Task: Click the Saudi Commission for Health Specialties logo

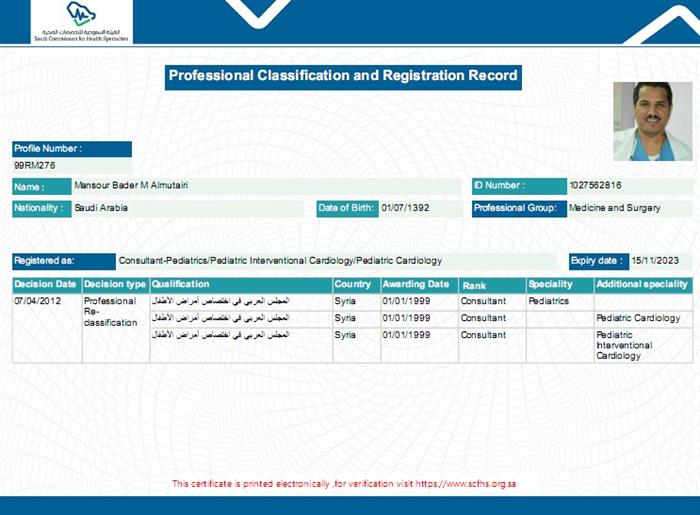Action: click(x=81, y=20)
